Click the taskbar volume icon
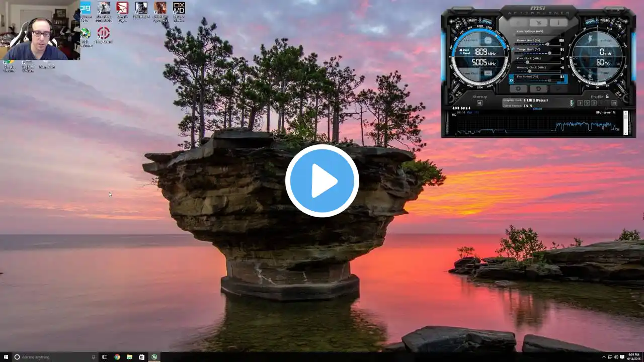Viewport: 644px width, 362px height. click(615, 357)
